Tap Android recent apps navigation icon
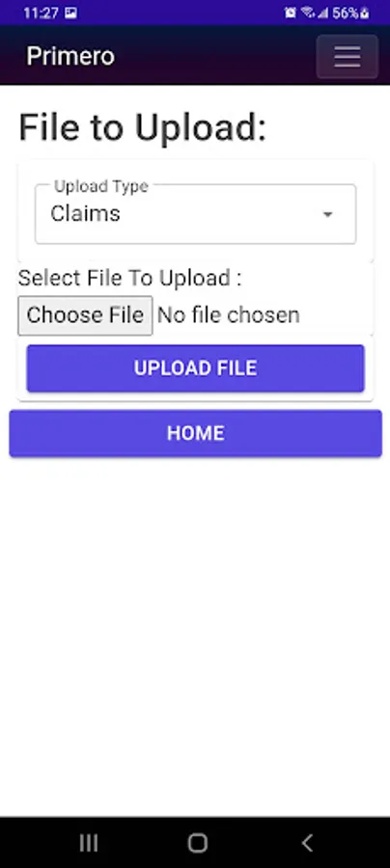 point(89,843)
